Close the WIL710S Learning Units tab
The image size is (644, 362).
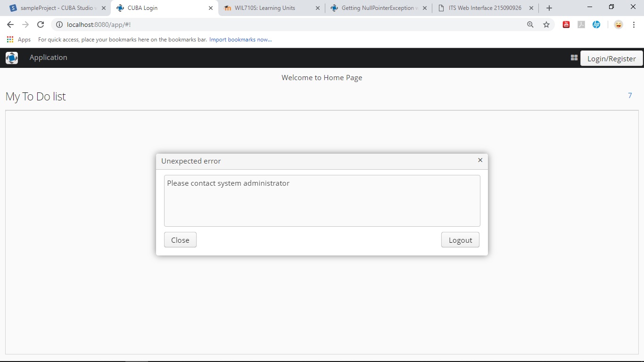[317, 8]
